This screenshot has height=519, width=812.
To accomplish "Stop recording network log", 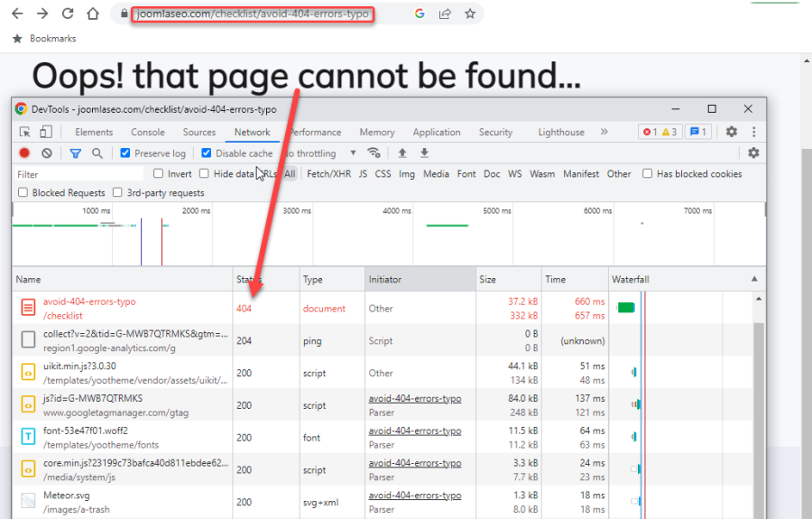I will pos(24,153).
